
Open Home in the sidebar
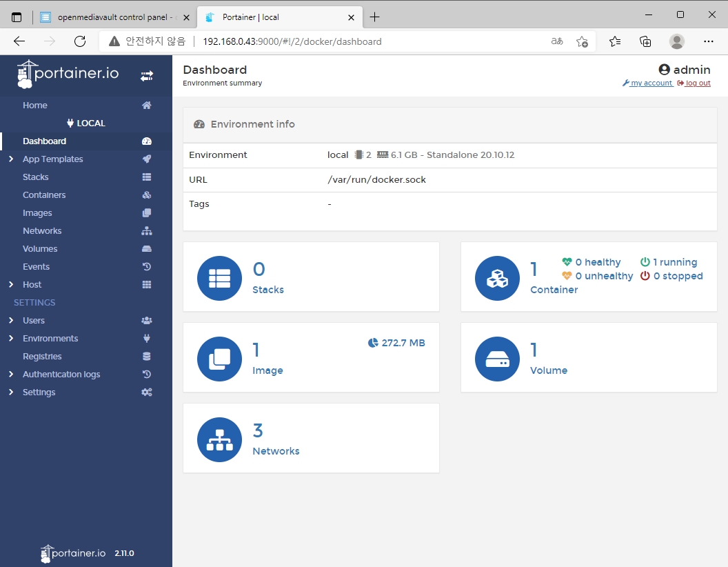pyautogui.click(x=35, y=106)
